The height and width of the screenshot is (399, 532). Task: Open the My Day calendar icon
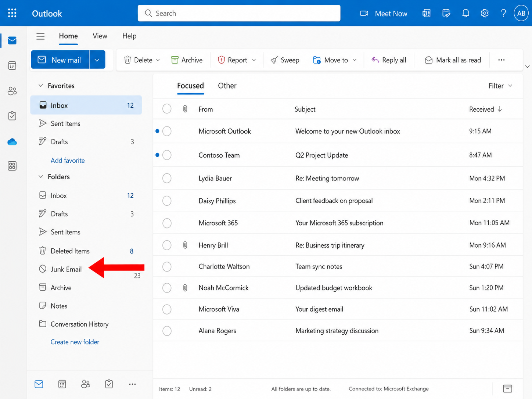tap(446, 14)
